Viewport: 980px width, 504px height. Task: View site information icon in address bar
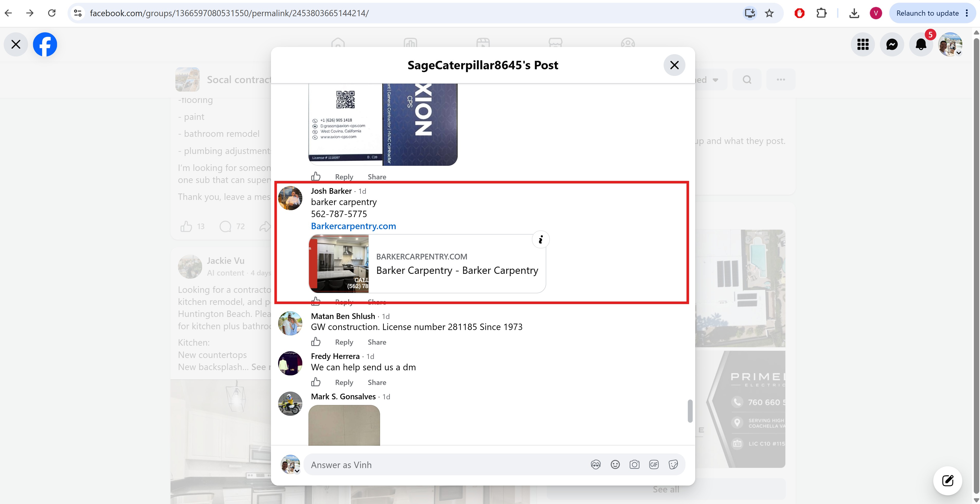point(78,13)
